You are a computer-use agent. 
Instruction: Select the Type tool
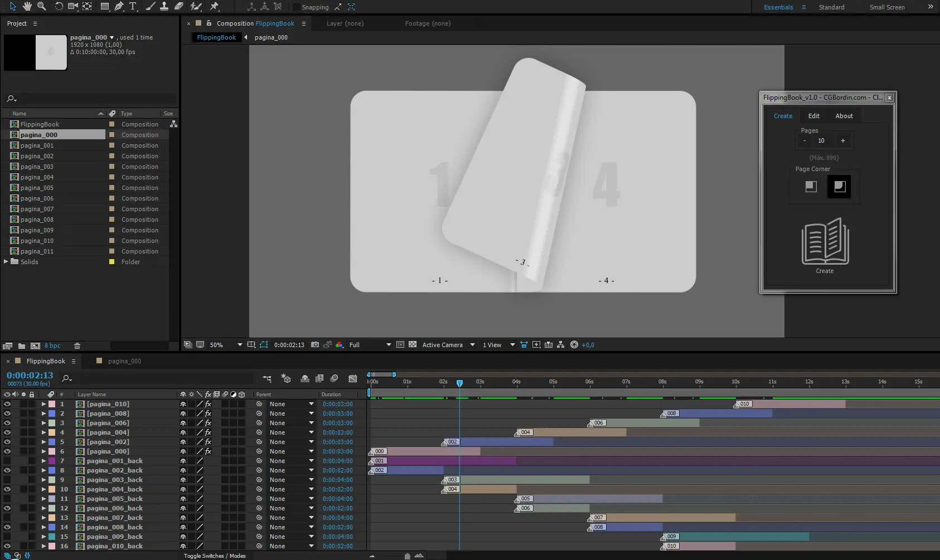click(133, 6)
